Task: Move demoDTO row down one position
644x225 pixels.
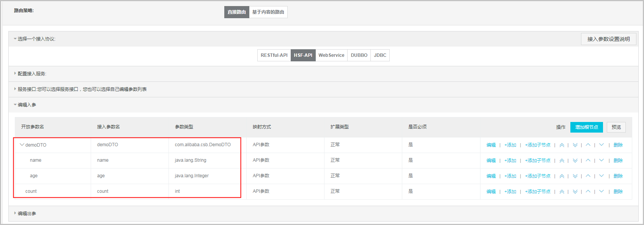Action: click(601, 145)
